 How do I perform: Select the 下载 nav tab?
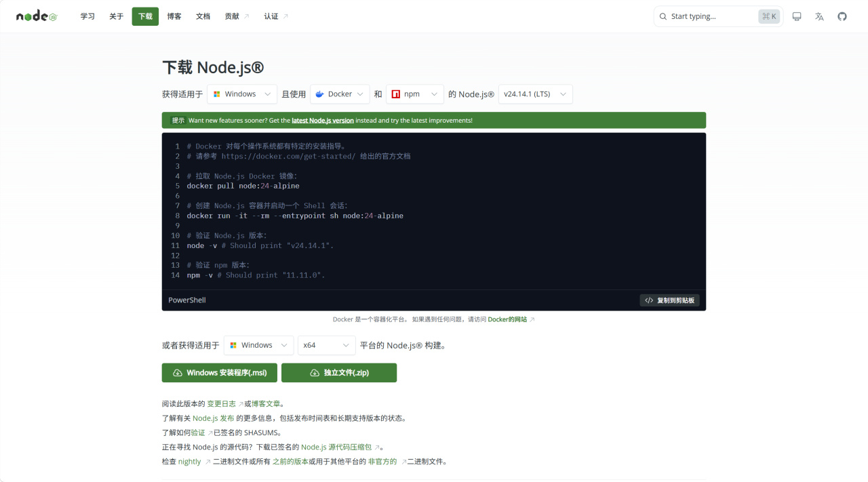pos(145,16)
